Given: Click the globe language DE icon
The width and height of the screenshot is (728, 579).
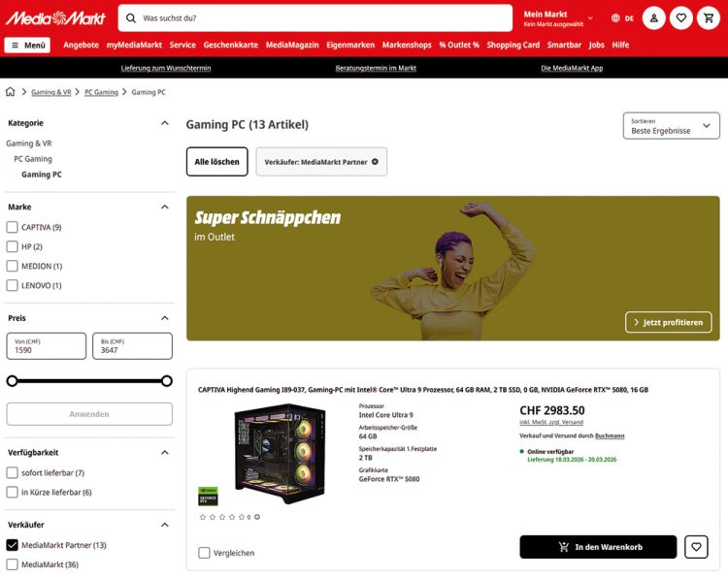Looking at the screenshot, I should tap(622, 18).
